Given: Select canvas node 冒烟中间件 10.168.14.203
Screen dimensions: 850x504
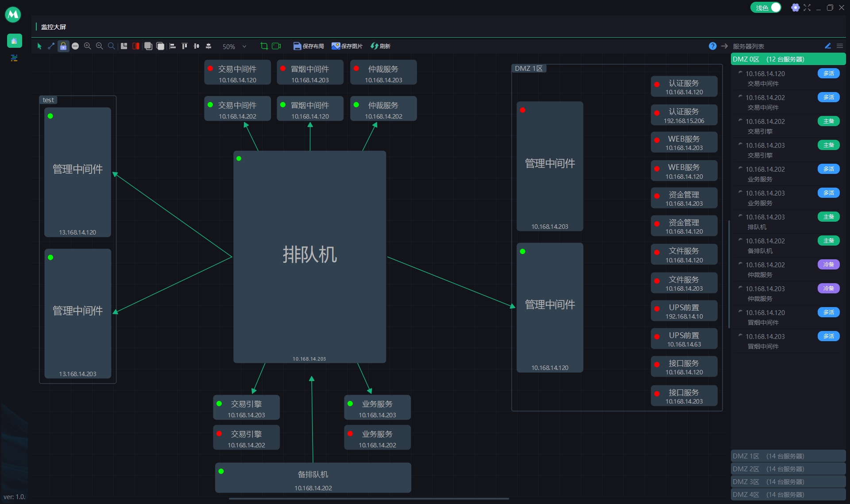Looking at the screenshot, I should coord(310,72).
